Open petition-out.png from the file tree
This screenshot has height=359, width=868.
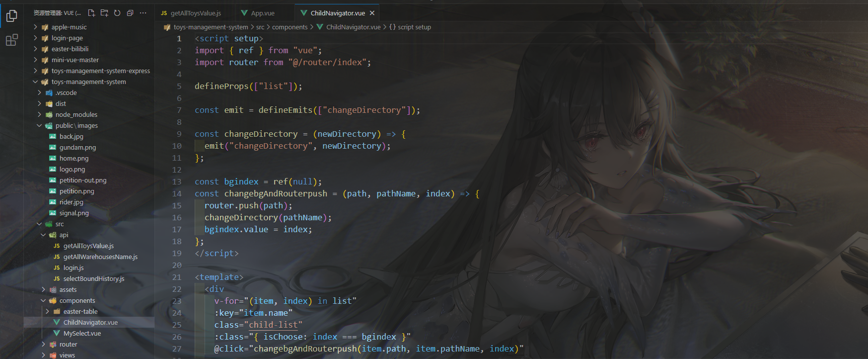(x=83, y=180)
